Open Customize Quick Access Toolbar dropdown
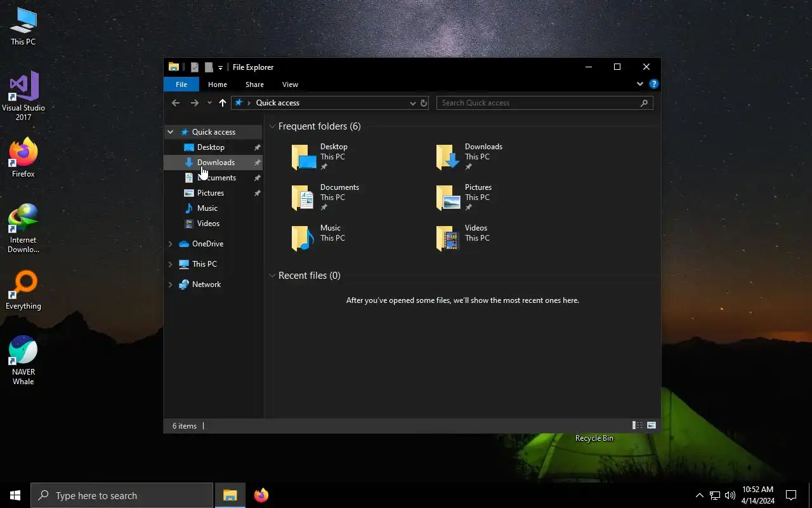Image resolution: width=812 pixels, height=508 pixels. (x=220, y=67)
